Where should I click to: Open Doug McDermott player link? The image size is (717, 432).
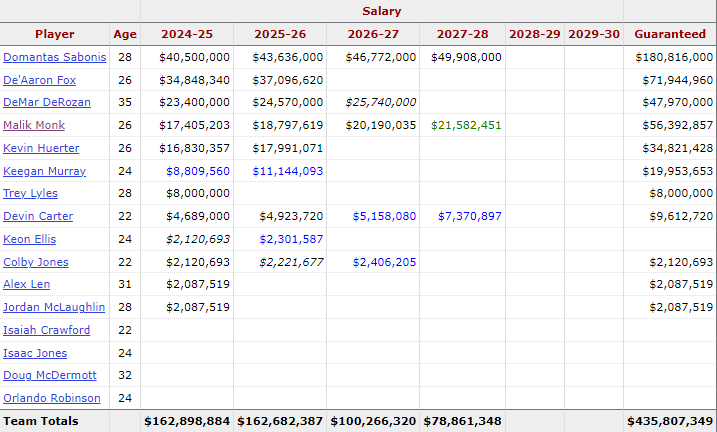click(x=50, y=375)
